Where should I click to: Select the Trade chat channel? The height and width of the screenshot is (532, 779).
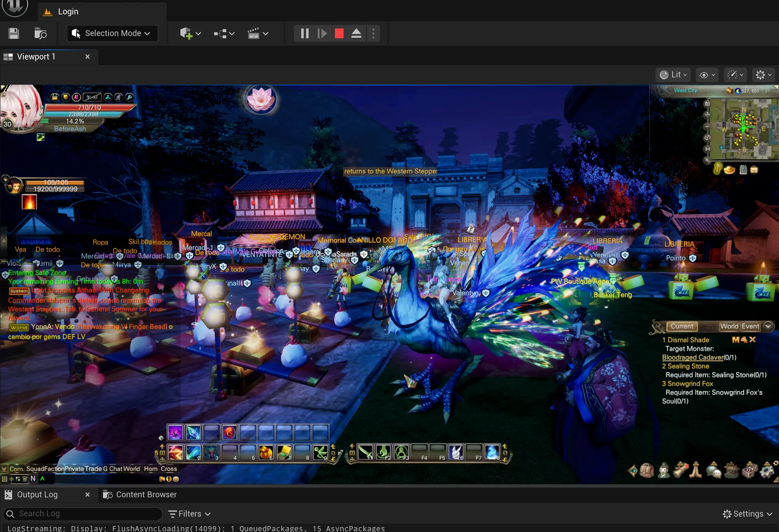pos(93,469)
